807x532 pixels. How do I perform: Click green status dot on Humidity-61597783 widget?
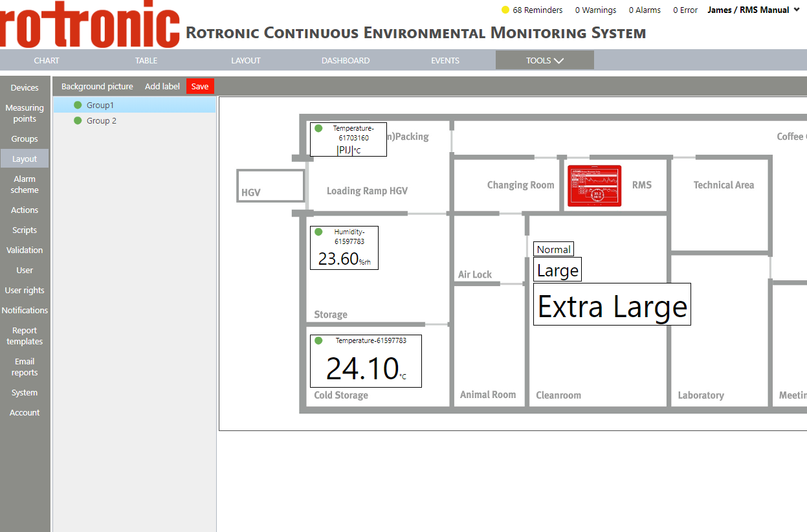pos(318,232)
